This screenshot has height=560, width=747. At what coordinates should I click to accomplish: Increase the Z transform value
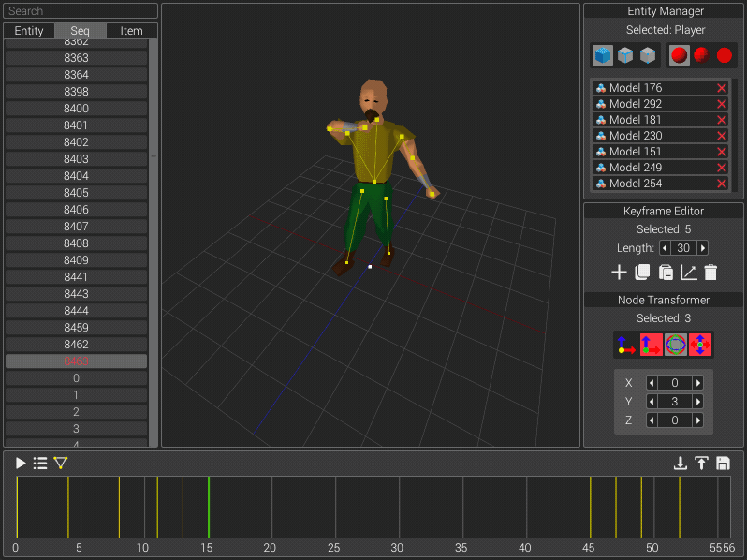(698, 420)
